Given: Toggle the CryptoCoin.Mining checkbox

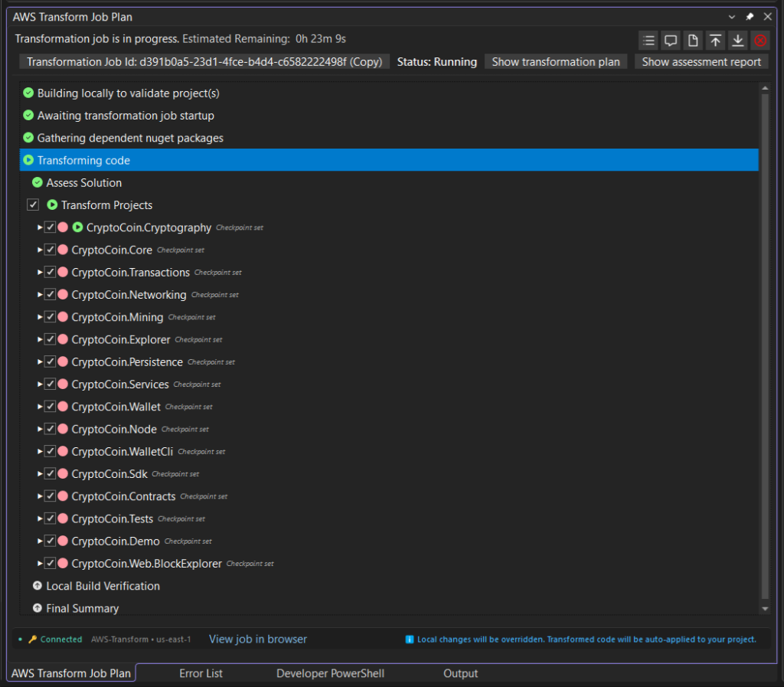Looking at the screenshot, I should coord(50,316).
